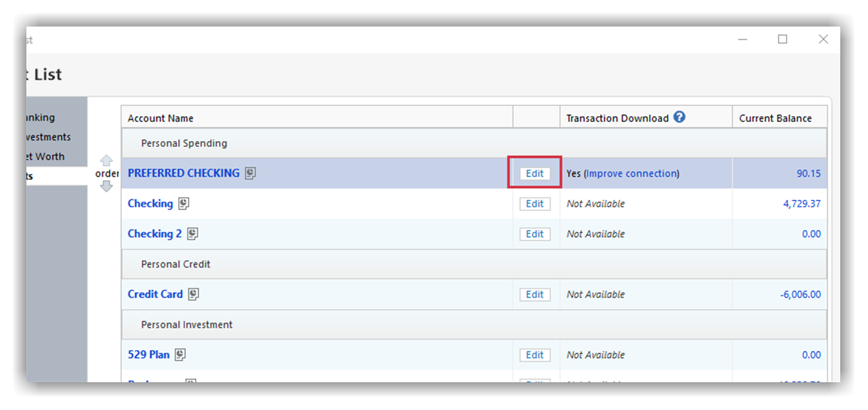Switch to the Banking sidebar tab
This screenshot has width=868, height=410.
click(41, 117)
